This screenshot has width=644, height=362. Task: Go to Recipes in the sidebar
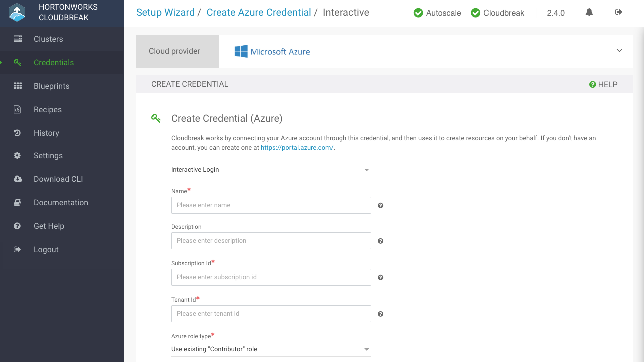click(47, 109)
